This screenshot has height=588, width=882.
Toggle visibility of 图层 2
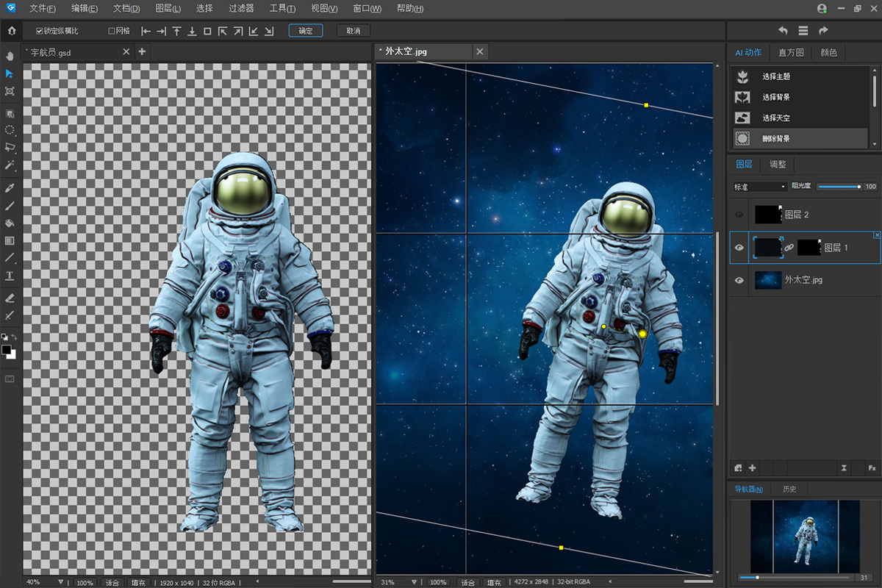pos(740,215)
